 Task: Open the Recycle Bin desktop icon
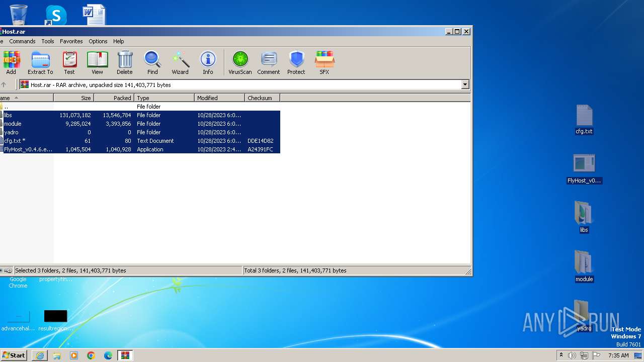19,14
